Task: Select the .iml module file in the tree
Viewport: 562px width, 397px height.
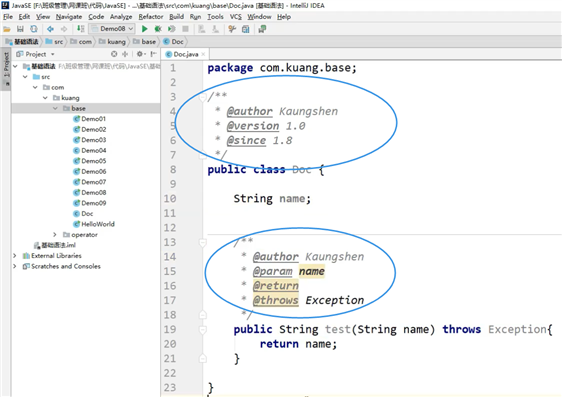Action: pos(54,245)
